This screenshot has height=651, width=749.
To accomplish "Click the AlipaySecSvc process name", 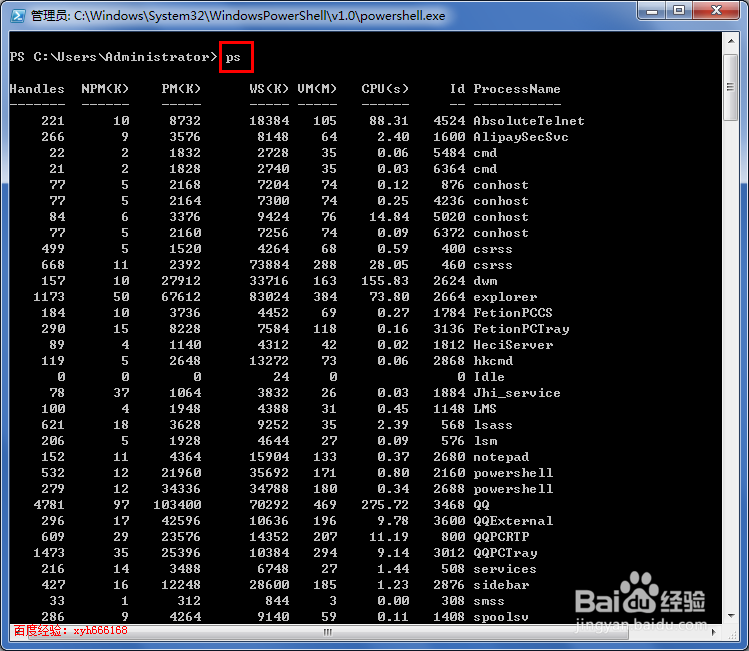I will pos(521,137).
